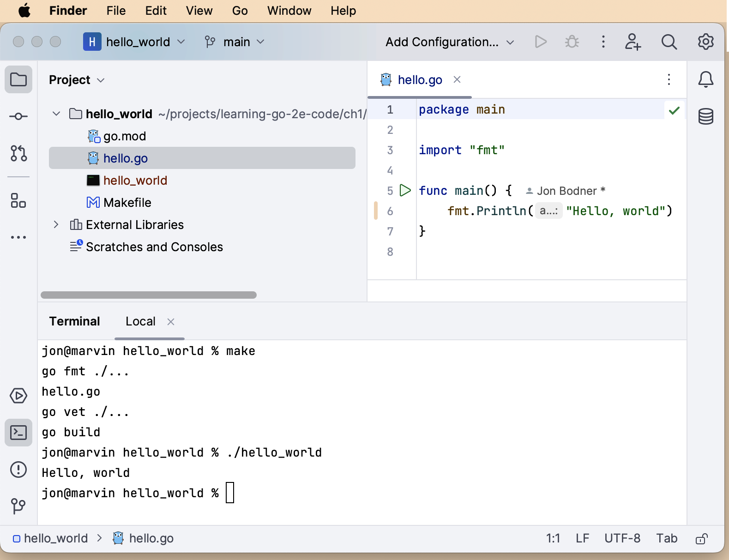Open editor tab options vertical dots
Screen dimensions: 729x560
coord(669,79)
